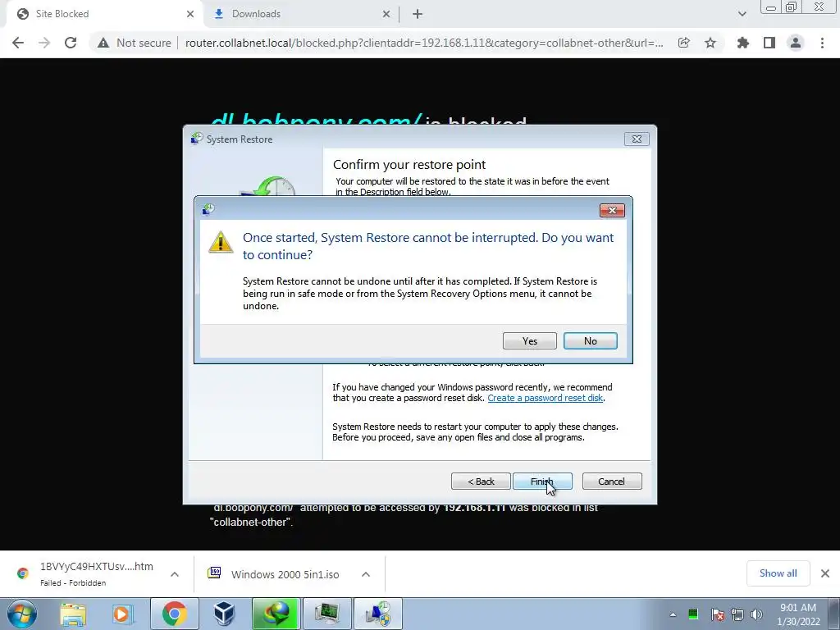
Task: Close the System Restore wizard window
Action: pyautogui.click(x=637, y=139)
